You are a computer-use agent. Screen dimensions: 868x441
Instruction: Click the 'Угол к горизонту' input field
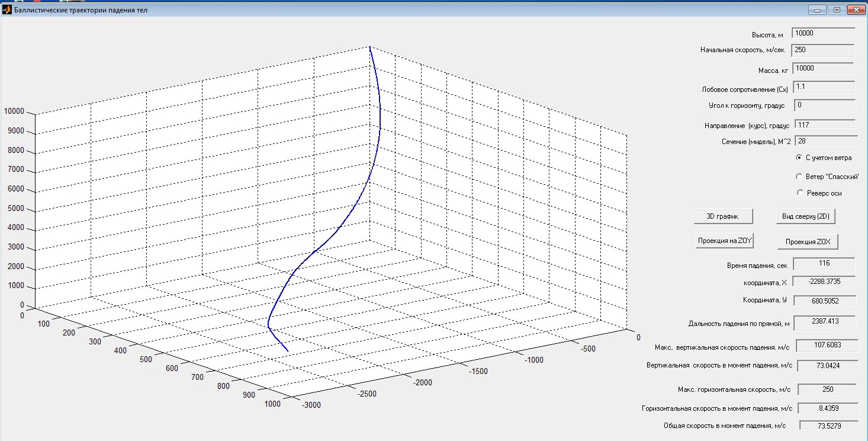pos(825,105)
